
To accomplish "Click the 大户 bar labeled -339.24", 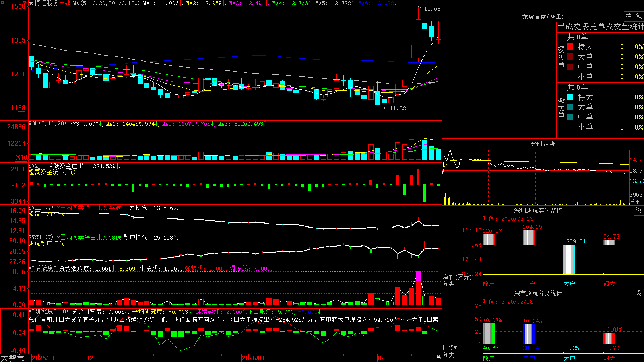I will [569, 259].
